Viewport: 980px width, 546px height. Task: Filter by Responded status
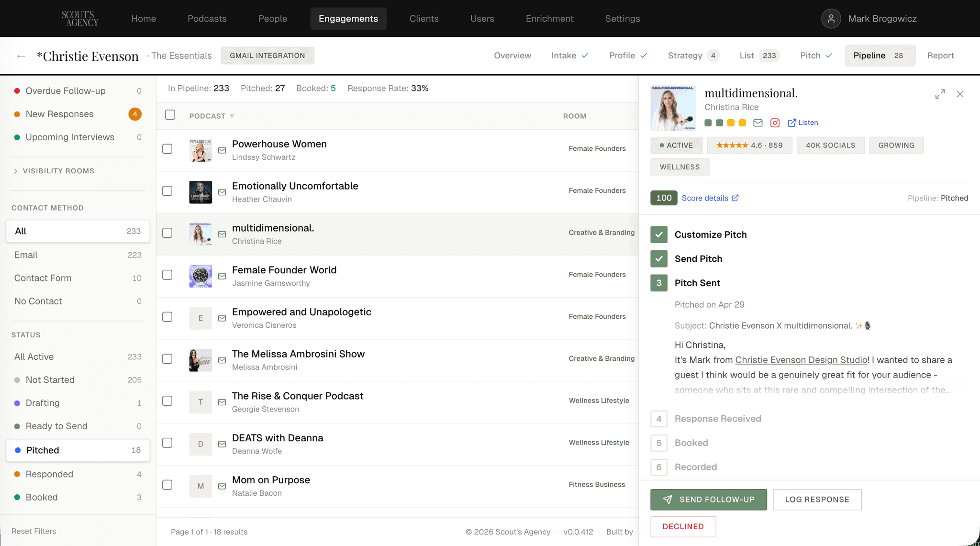(x=78, y=474)
